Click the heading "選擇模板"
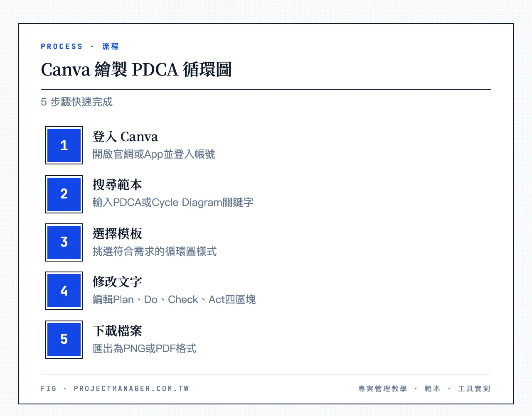 coord(117,233)
